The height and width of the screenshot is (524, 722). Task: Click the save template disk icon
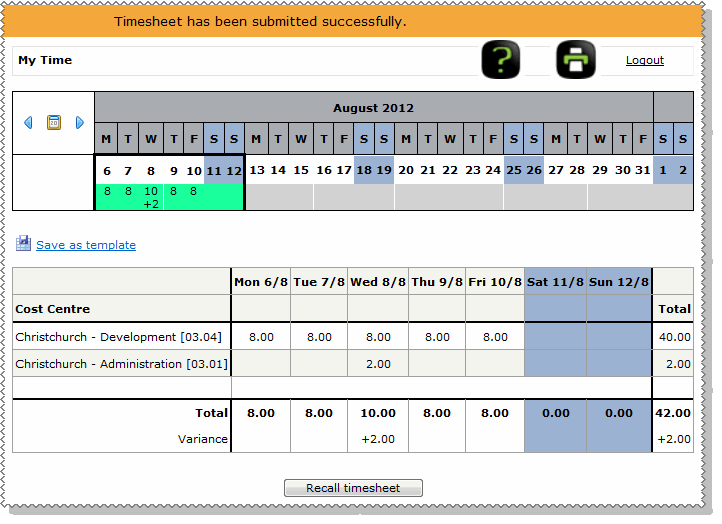coord(23,243)
